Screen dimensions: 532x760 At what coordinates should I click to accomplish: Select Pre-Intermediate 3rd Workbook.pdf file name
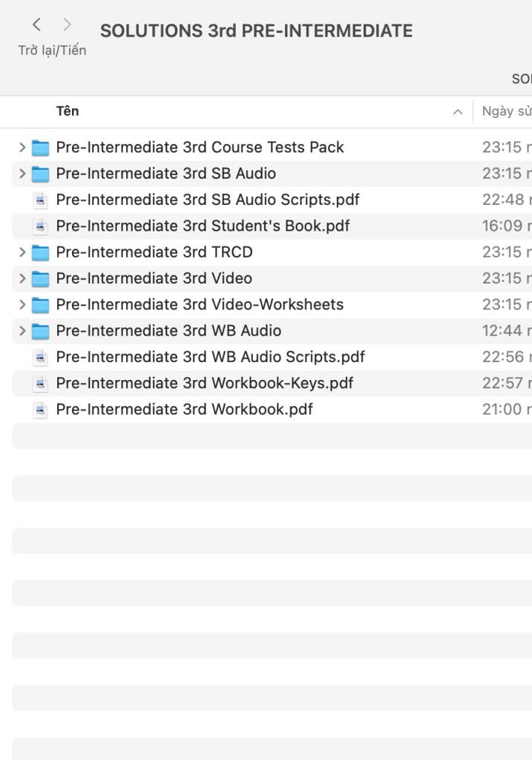click(184, 410)
